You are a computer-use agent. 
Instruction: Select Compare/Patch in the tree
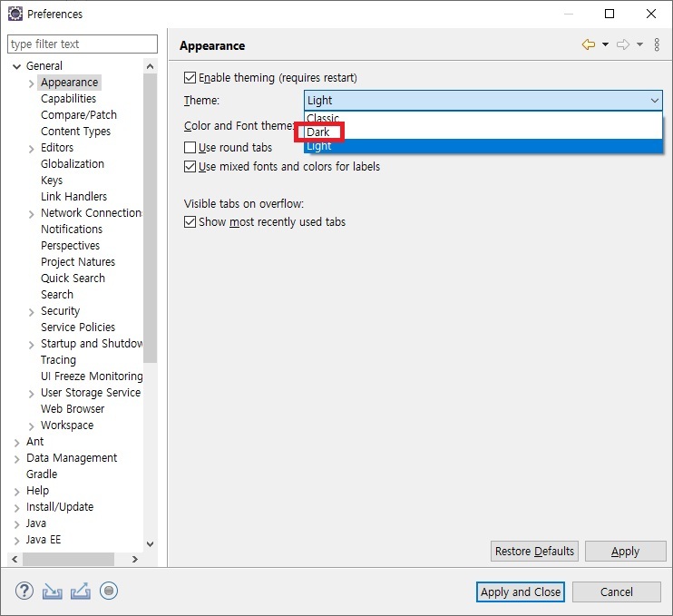pos(79,115)
